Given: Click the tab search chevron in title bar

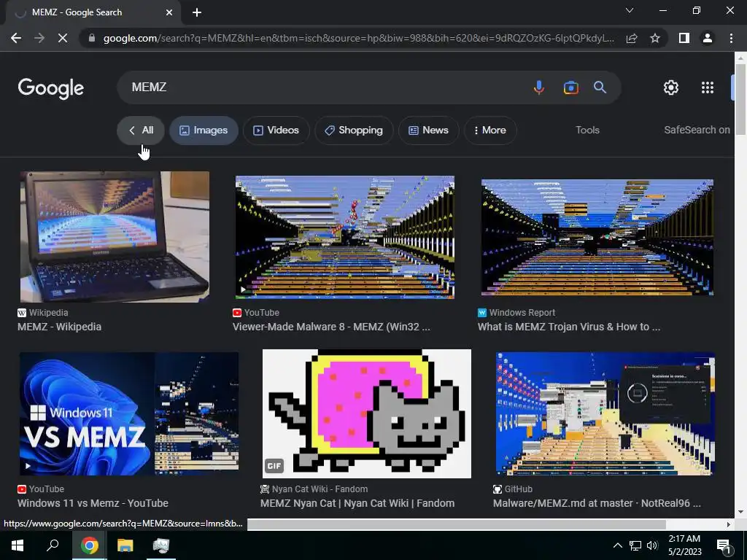Looking at the screenshot, I should [x=630, y=10].
